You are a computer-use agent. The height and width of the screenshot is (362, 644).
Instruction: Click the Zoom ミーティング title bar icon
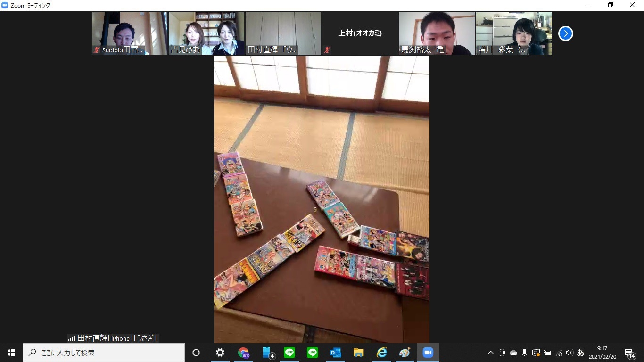(x=5, y=5)
